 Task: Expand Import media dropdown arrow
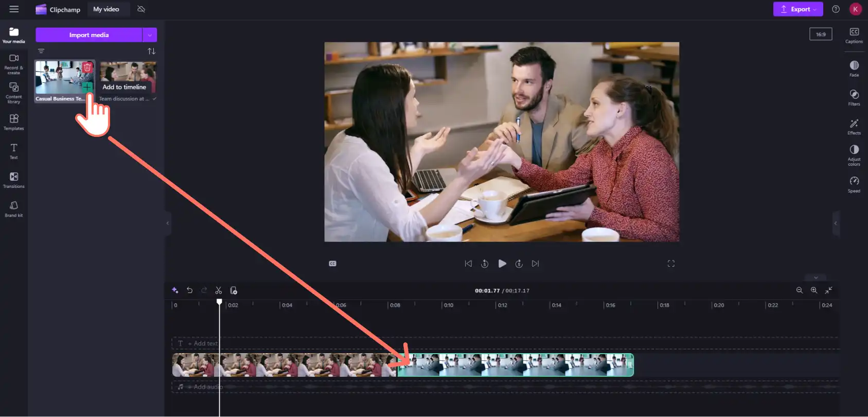[150, 35]
